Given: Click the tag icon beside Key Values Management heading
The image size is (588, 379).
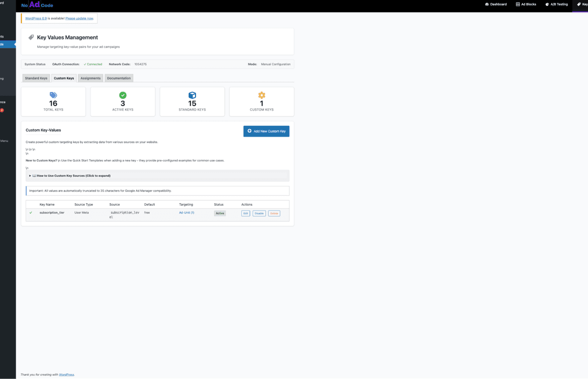Looking at the screenshot, I should pos(31,37).
